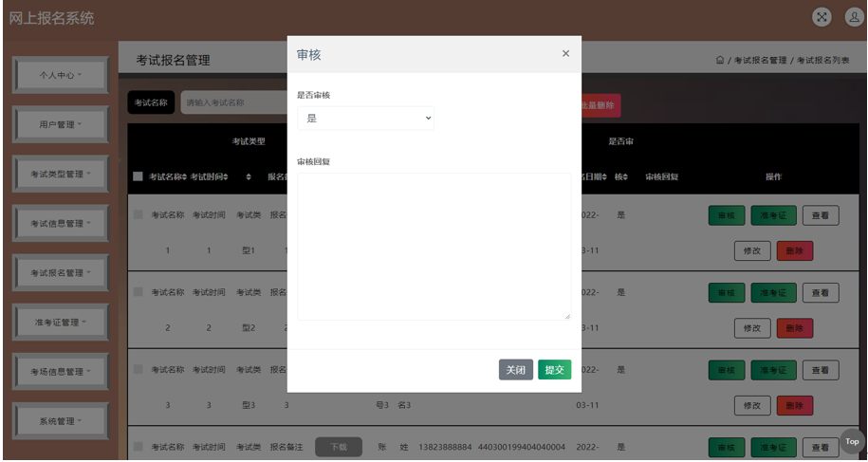Click 删除 button in row 1

794,250
